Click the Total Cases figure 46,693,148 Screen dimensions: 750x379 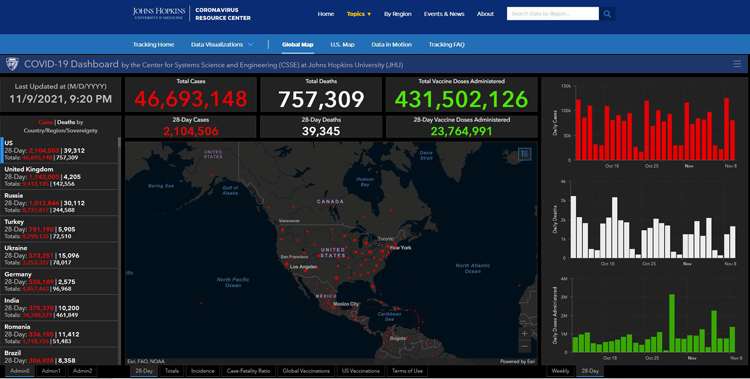[x=190, y=99]
